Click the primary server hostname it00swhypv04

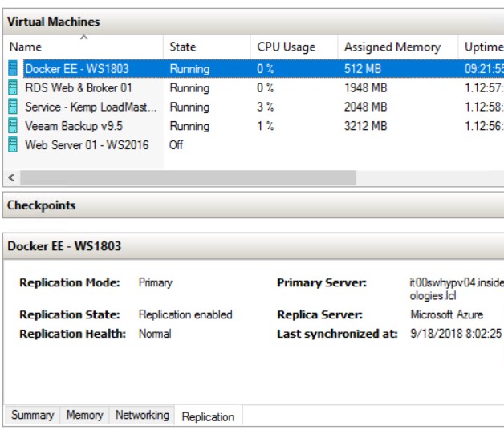coord(457,289)
